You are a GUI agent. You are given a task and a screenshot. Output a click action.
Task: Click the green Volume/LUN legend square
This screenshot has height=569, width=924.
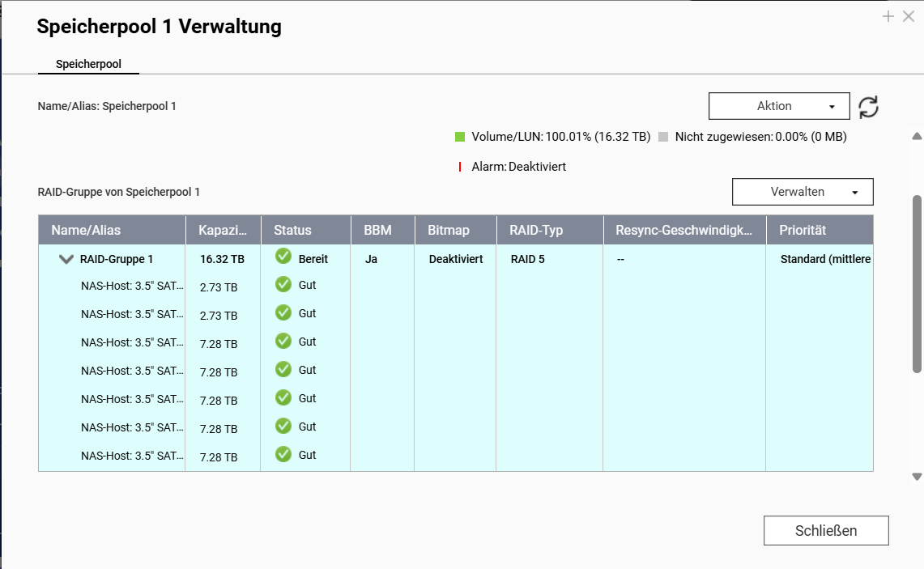[x=460, y=137]
